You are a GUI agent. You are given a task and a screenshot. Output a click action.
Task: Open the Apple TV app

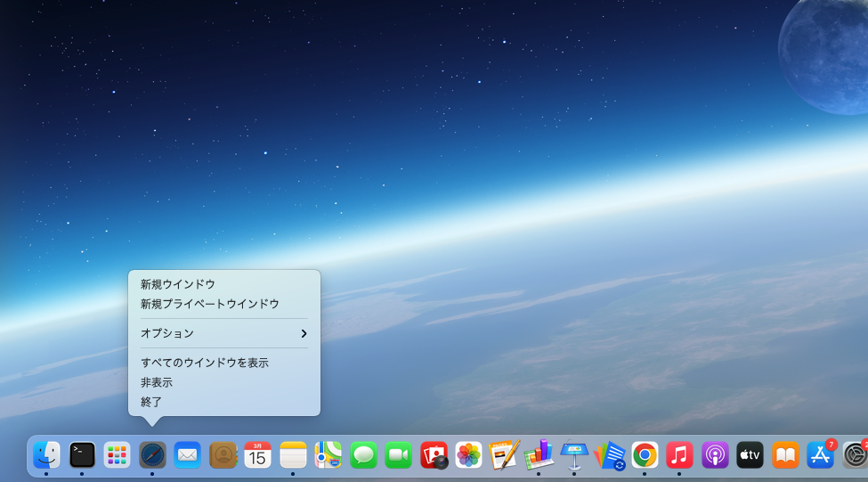point(750,455)
